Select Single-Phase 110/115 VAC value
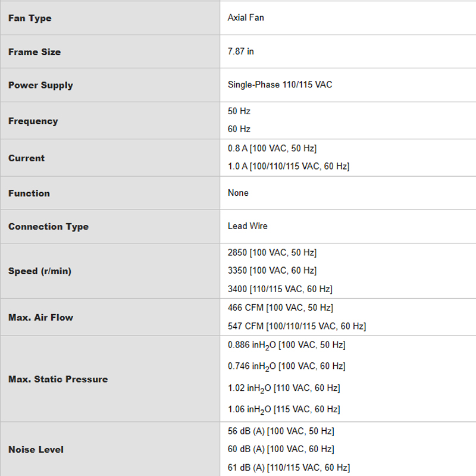The width and height of the screenshot is (476, 476). click(x=280, y=84)
